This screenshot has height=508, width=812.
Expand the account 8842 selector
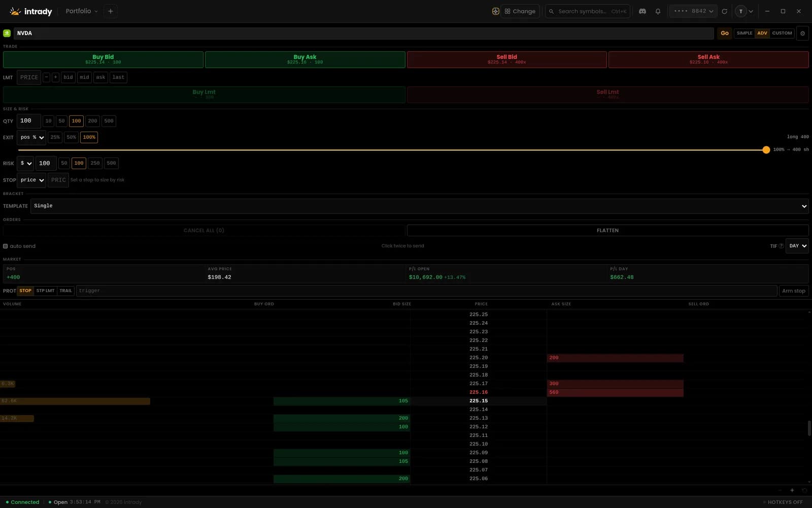[693, 11]
